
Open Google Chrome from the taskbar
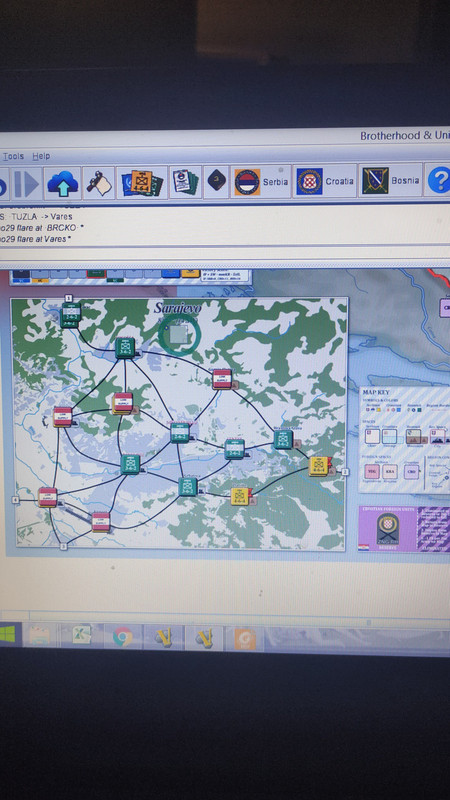122,637
